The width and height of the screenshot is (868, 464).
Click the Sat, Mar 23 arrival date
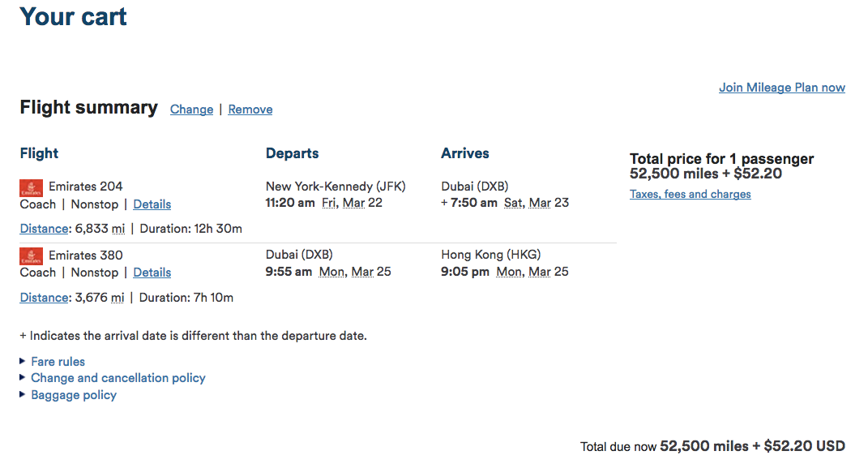(536, 203)
